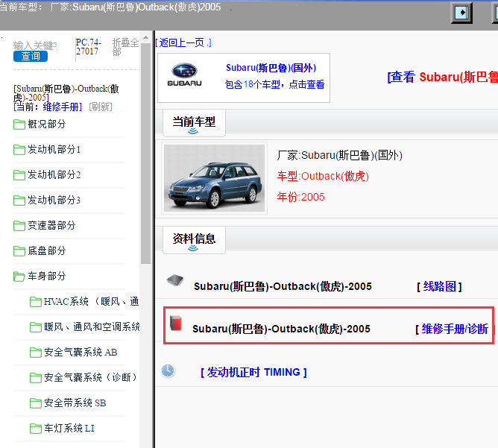Image resolution: width=498 pixels, height=448 pixels.
Task: Open HVAC系统 sub-item
Action: (x=92, y=301)
